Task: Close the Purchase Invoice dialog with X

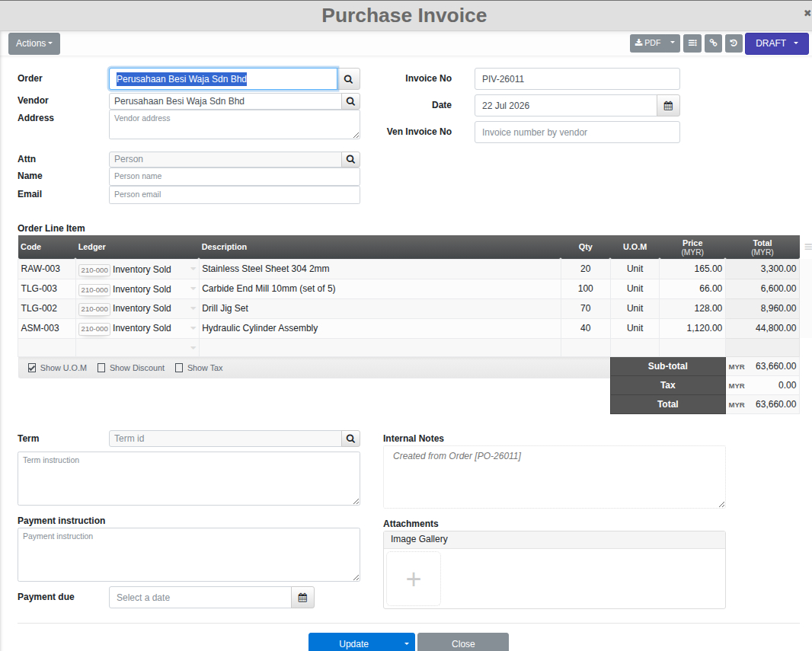Action: pyautogui.click(x=807, y=14)
